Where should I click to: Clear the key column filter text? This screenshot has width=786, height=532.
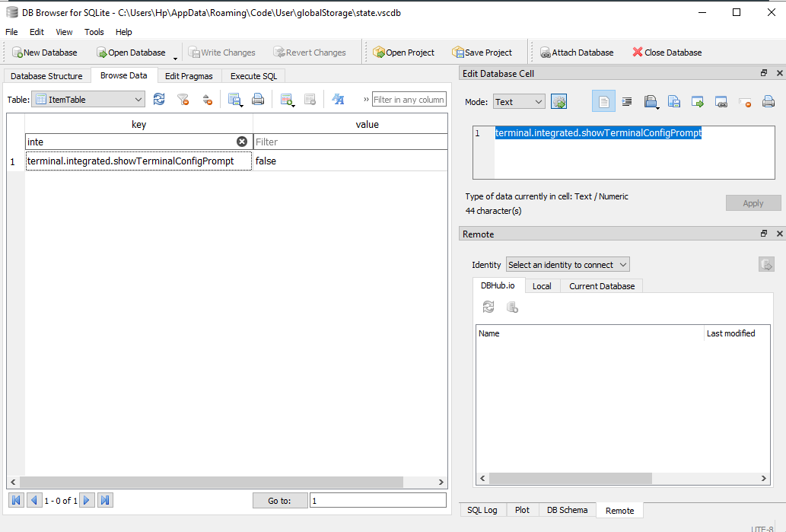(242, 141)
